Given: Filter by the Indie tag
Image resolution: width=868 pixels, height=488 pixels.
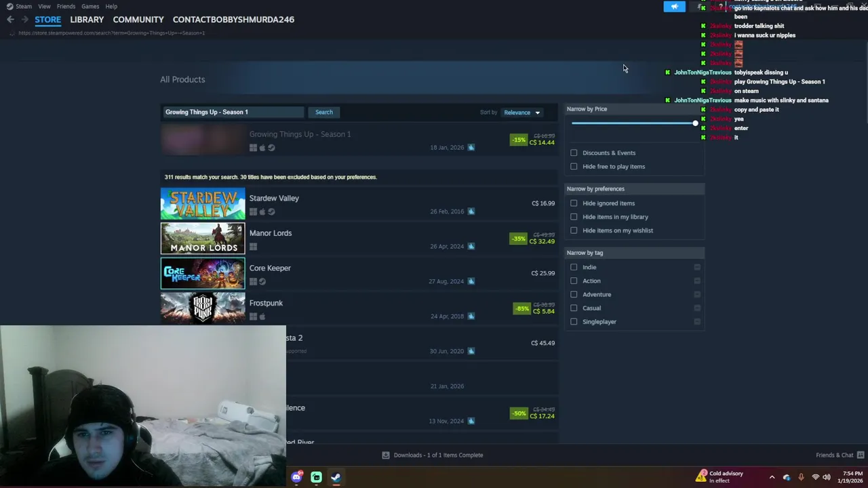Looking at the screenshot, I should coord(574,267).
